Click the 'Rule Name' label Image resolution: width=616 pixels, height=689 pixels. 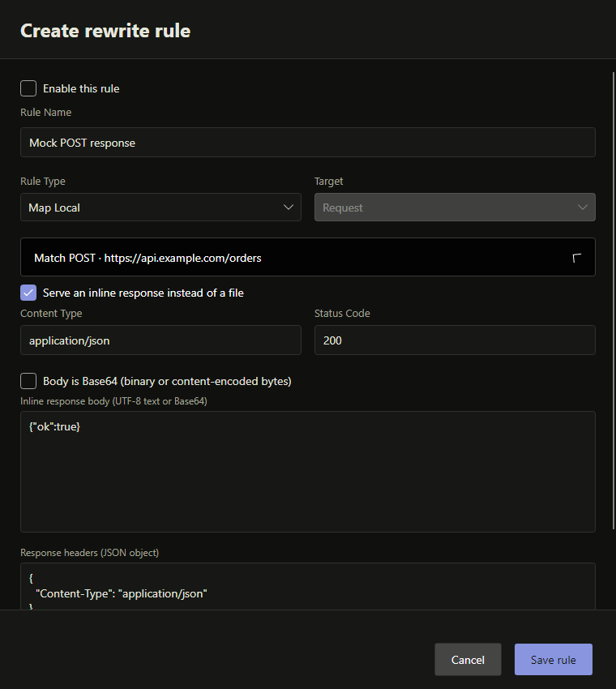click(45, 113)
